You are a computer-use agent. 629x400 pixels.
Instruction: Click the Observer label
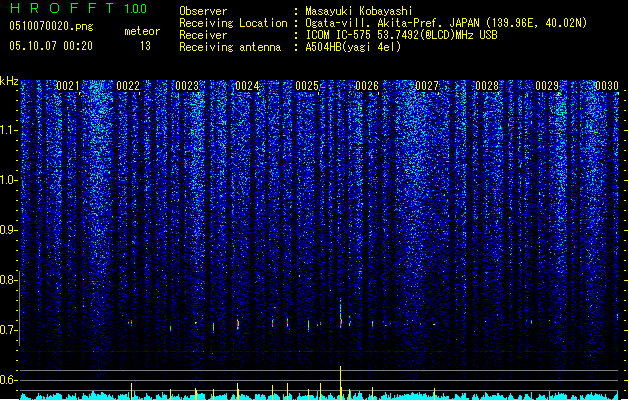coord(203,11)
